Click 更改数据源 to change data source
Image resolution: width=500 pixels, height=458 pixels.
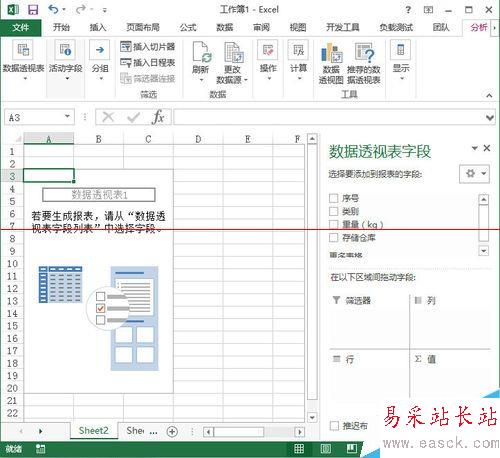coord(232,63)
